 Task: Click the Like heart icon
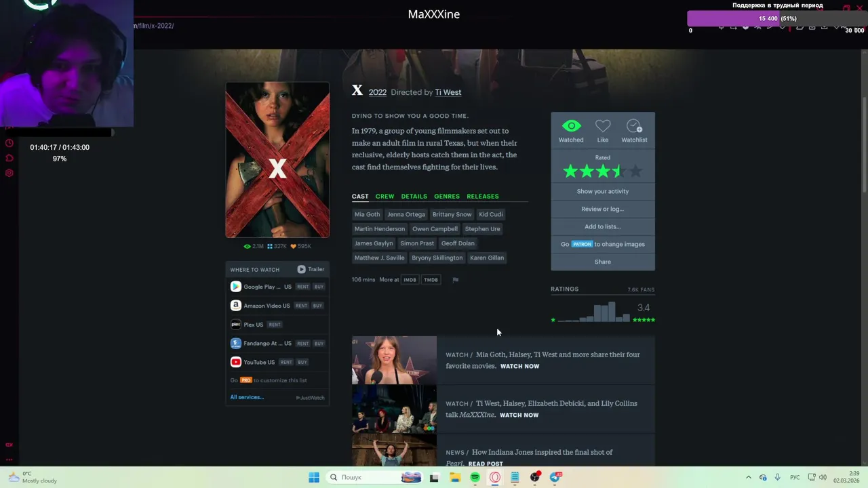point(603,126)
